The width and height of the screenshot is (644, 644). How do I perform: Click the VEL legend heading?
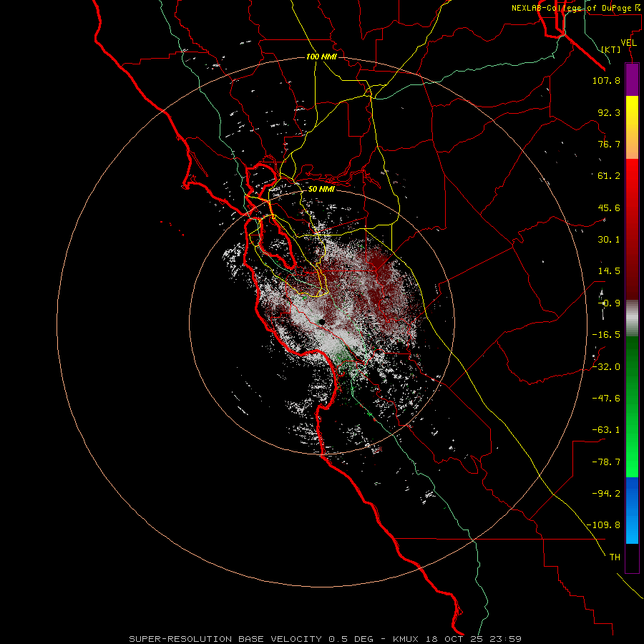(x=628, y=43)
